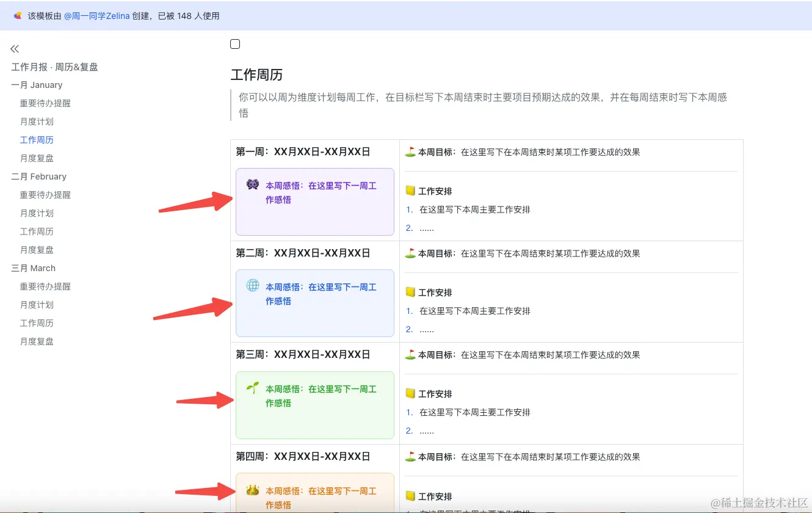Click the 第四周 date heading cell
This screenshot has height=513, width=812.
303,457
